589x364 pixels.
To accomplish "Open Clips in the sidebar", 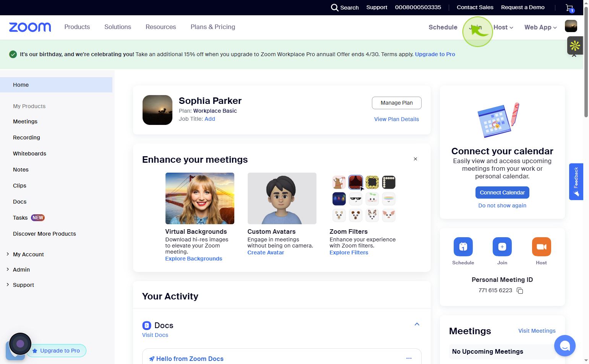I will pyautogui.click(x=19, y=186).
